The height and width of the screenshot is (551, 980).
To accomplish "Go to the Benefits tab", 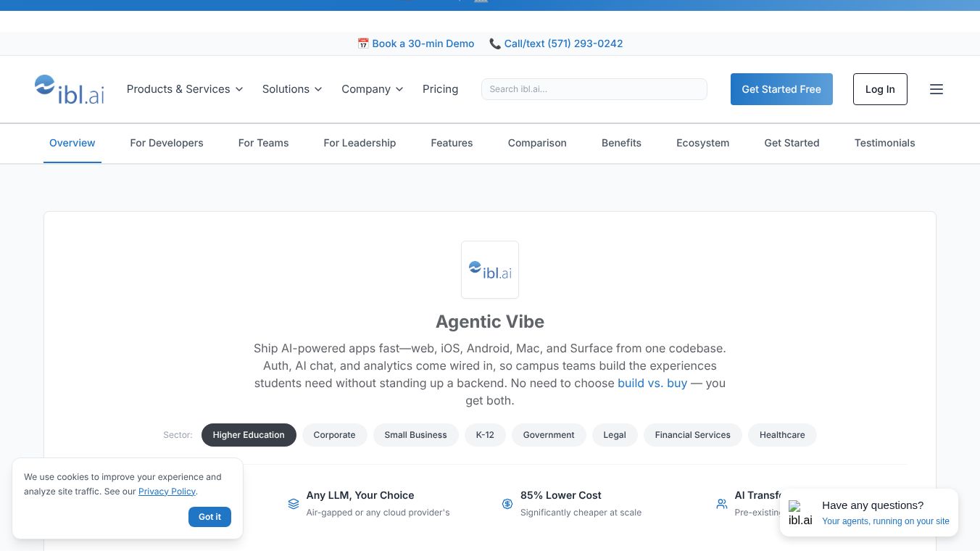I will (x=621, y=143).
